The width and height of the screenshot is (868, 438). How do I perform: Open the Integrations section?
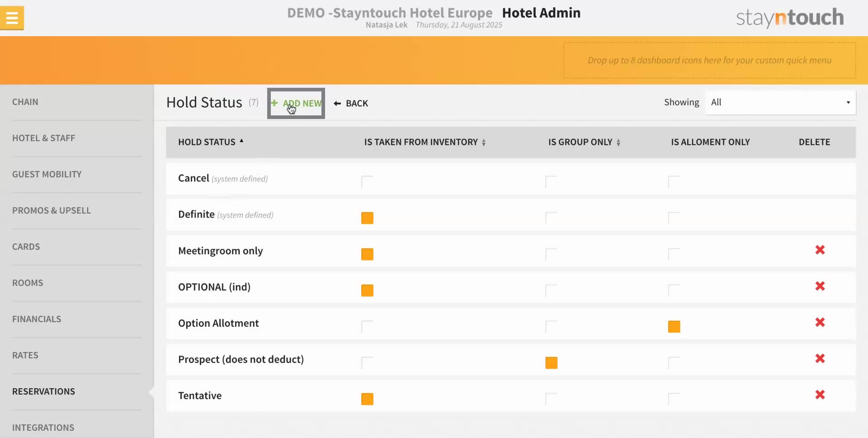click(x=43, y=428)
